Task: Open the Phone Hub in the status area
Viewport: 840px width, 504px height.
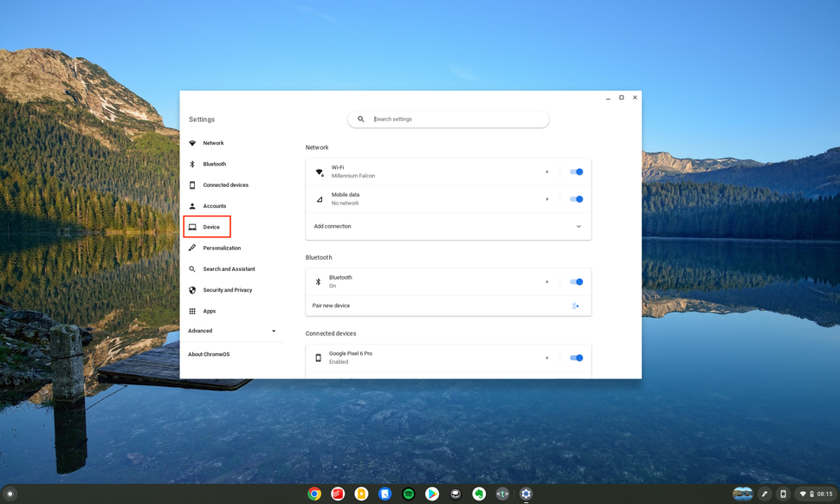Action: 782,493
